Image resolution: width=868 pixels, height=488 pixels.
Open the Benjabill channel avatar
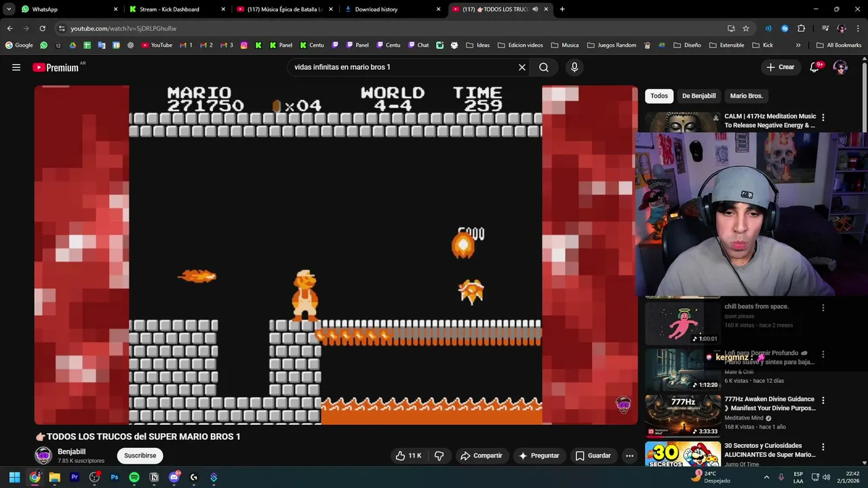43,455
